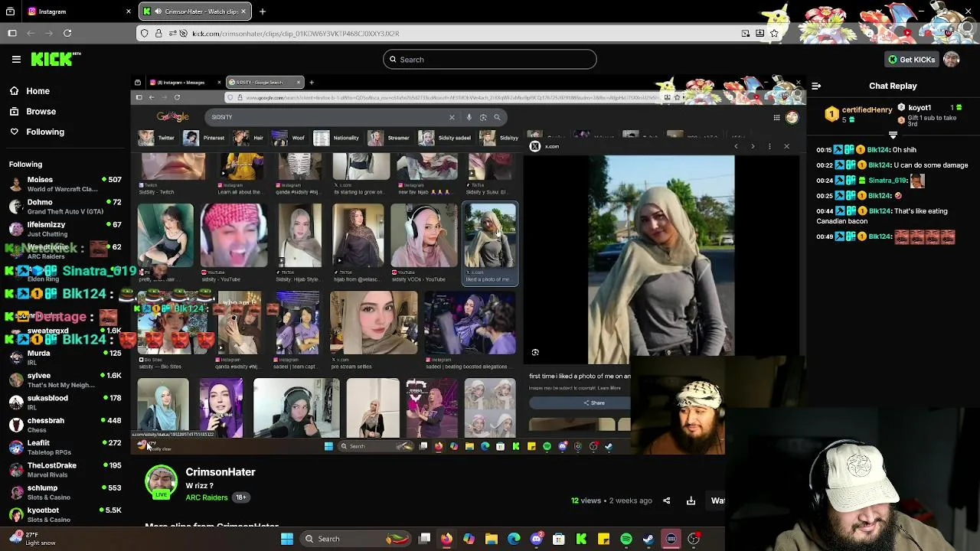Open Dohmo channel in Following list
The image size is (980, 551).
click(65, 207)
